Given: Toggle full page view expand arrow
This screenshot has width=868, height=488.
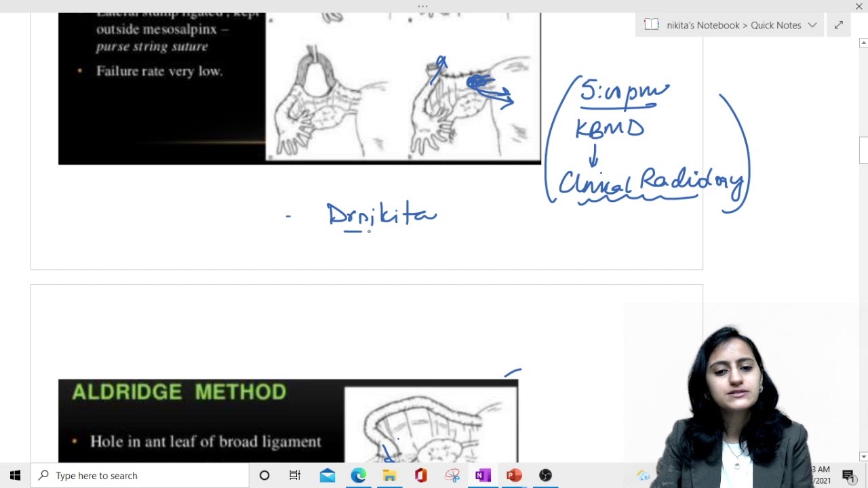Looking at the screenshot, I should (x=839, y=25).
